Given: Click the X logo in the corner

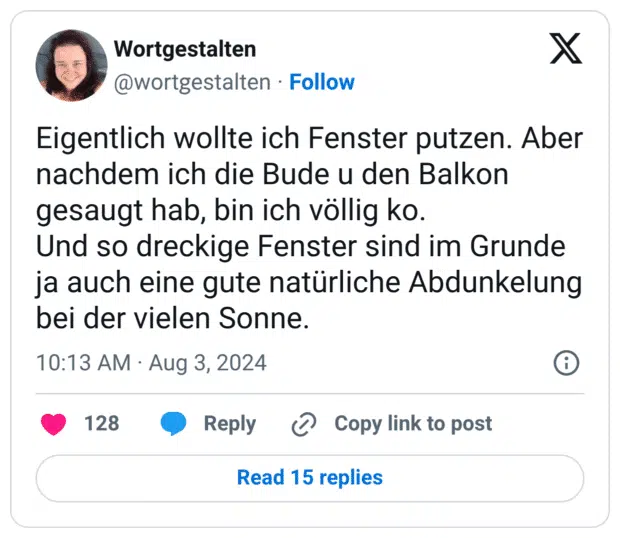Looking at the screenshot, I should point(565,48).
